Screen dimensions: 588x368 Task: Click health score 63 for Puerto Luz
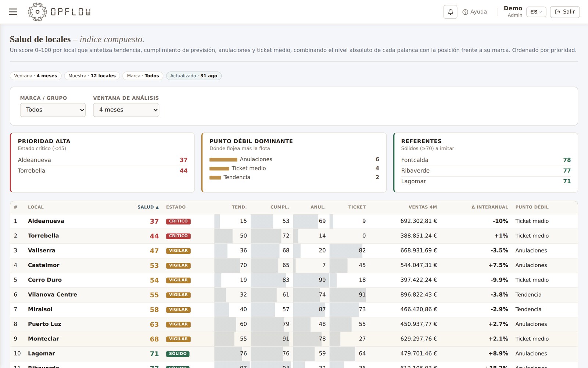click(154, 324)
